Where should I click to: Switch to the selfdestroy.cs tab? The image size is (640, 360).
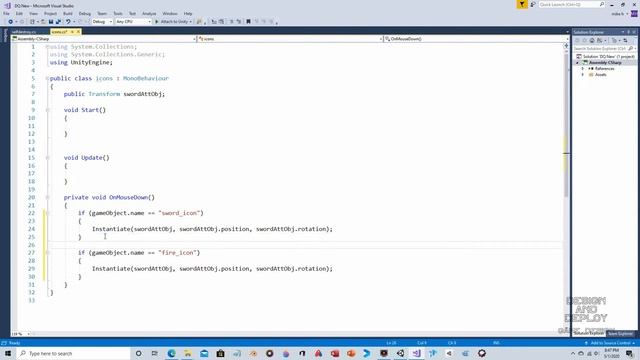tap(24, 31)
